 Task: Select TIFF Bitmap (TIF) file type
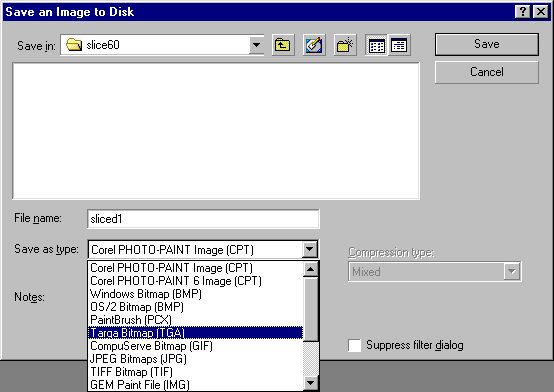[x=195, y=372]
